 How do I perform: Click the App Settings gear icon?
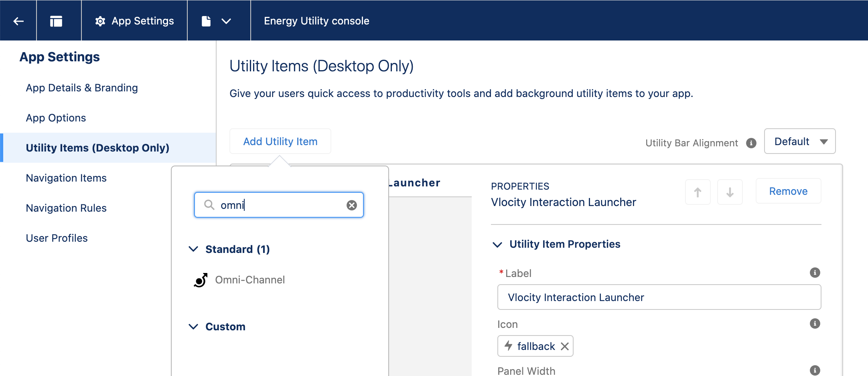tap(100, 21)
